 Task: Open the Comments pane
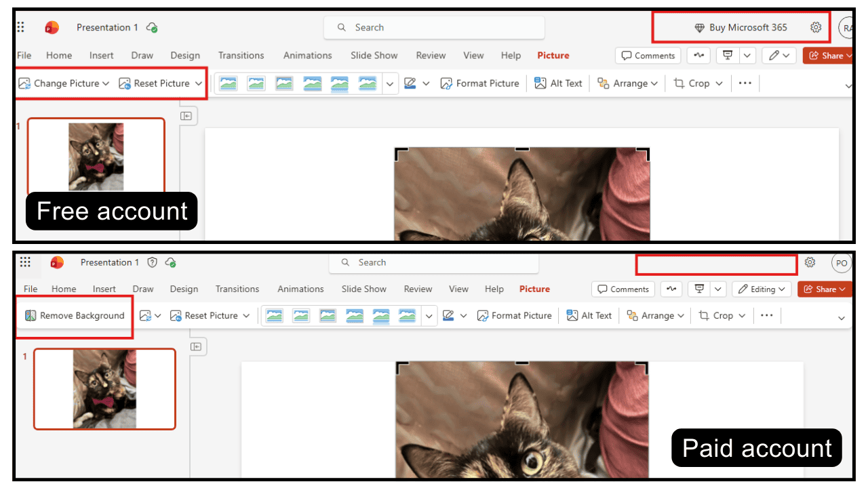tap(648, 55)
